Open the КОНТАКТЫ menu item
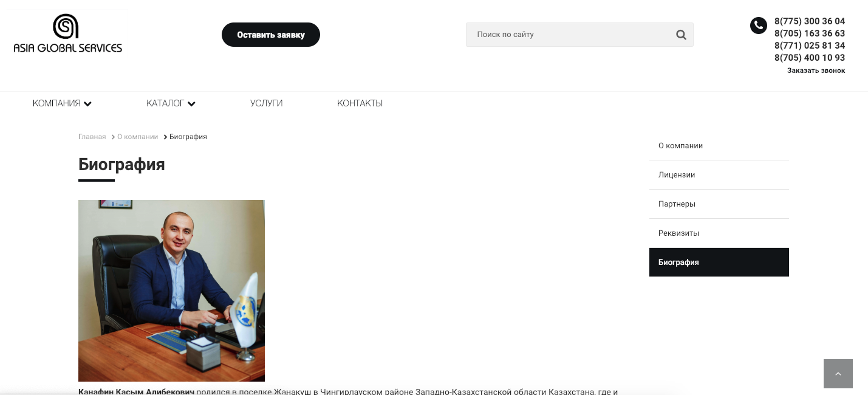Image resolution: width=868 pixels, height=395 pixels. 360,103
